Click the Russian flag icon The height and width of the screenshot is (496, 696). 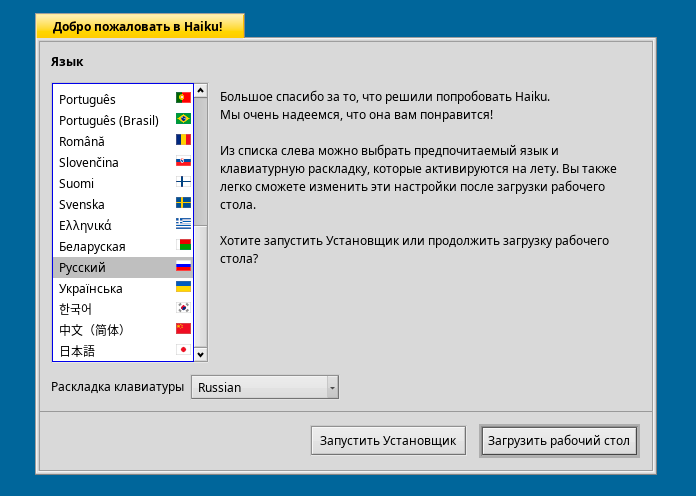[183, 266]
